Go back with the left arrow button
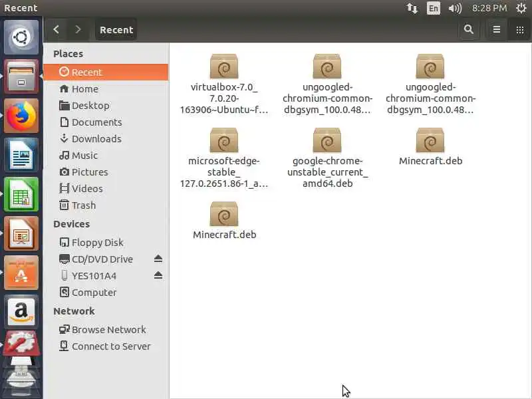This screenshot has height=399, width=532. pyautogui.click(x=56, y=29)
